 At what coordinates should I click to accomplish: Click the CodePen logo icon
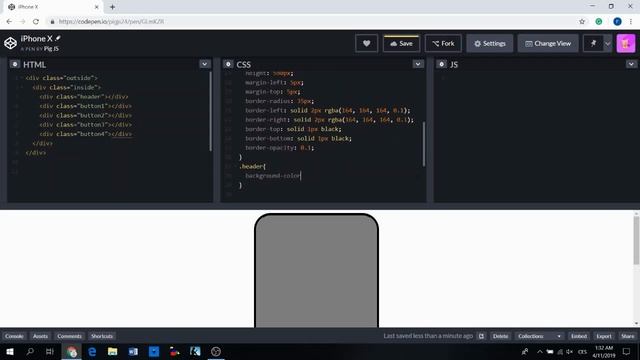pos(10,43)
